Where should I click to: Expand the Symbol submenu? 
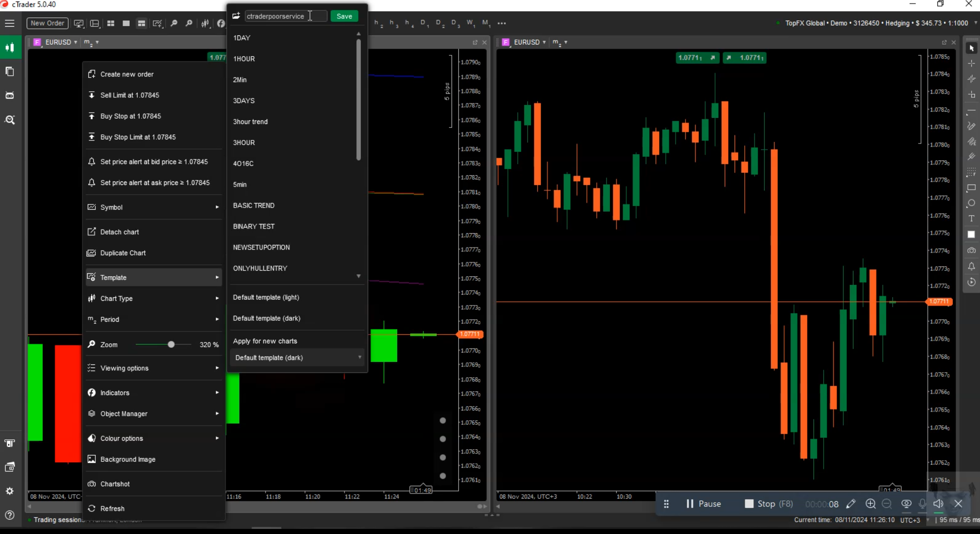coord(154,207)
